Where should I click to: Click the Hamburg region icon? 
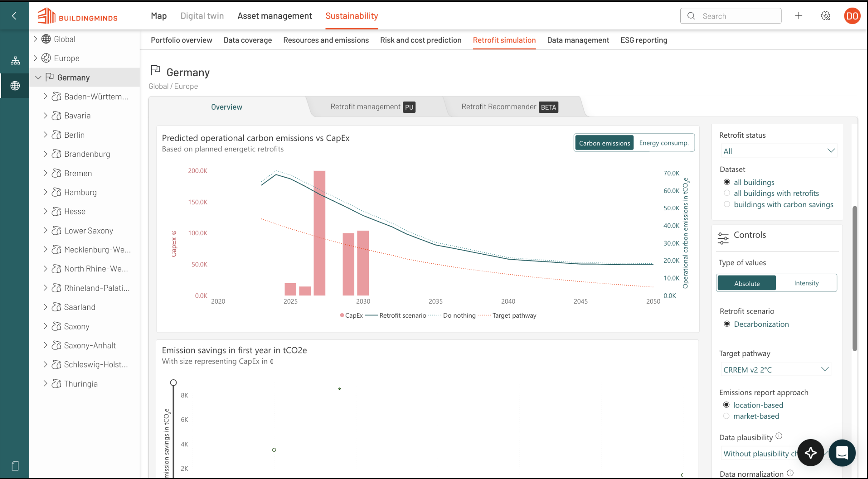coord(56,192)
